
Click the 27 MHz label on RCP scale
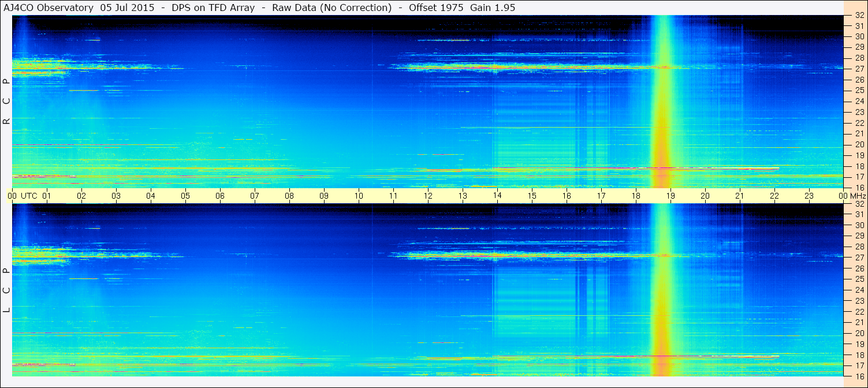pos(859,69)
